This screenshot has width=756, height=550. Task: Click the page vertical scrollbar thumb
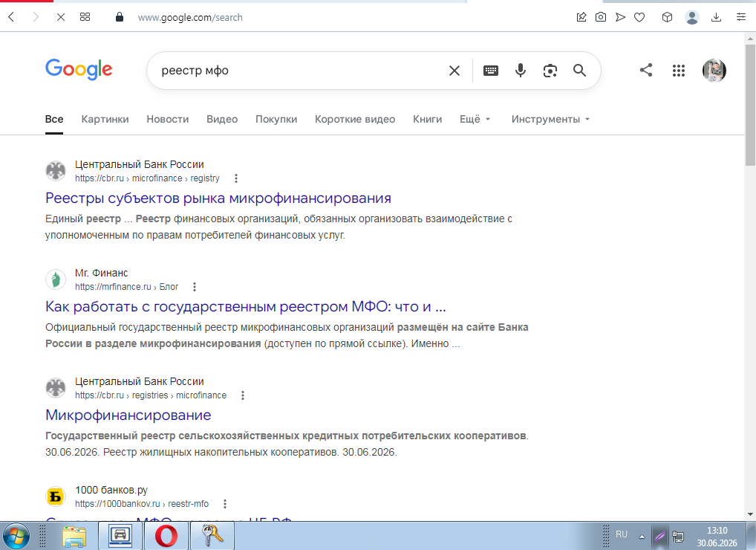tap(750, 105)
